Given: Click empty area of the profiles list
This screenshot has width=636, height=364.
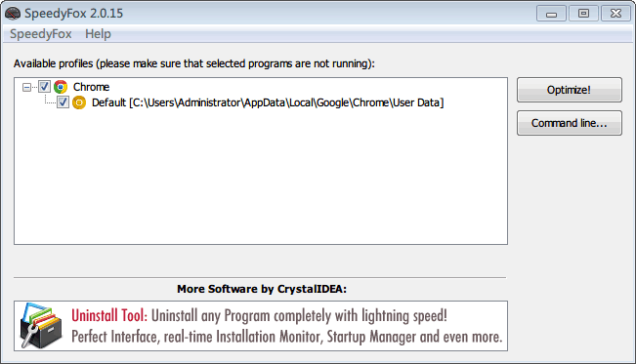Looking at the screenshot, I should (261, 179).
